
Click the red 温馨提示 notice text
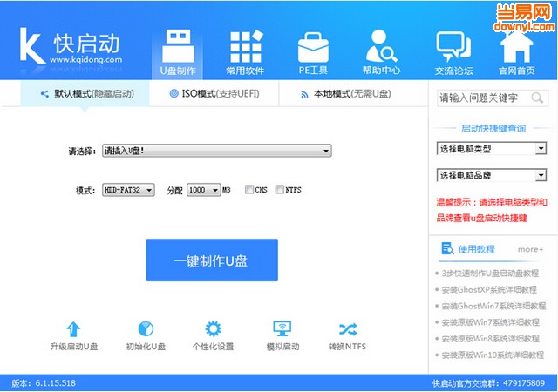click(x=492, y=210)
